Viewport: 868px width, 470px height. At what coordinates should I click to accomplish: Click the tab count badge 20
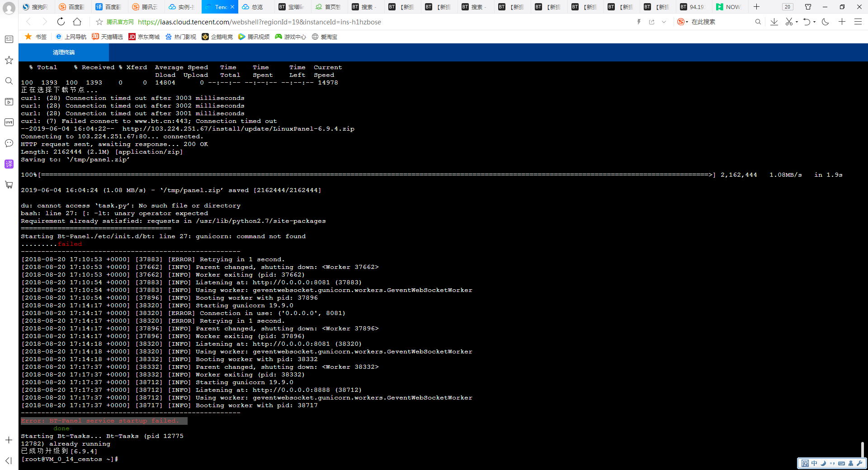(788, 7)
